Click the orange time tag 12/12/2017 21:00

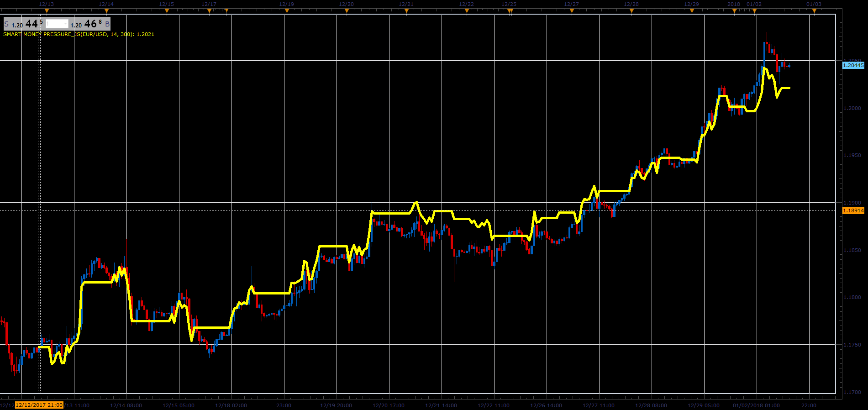pos(39,405)
